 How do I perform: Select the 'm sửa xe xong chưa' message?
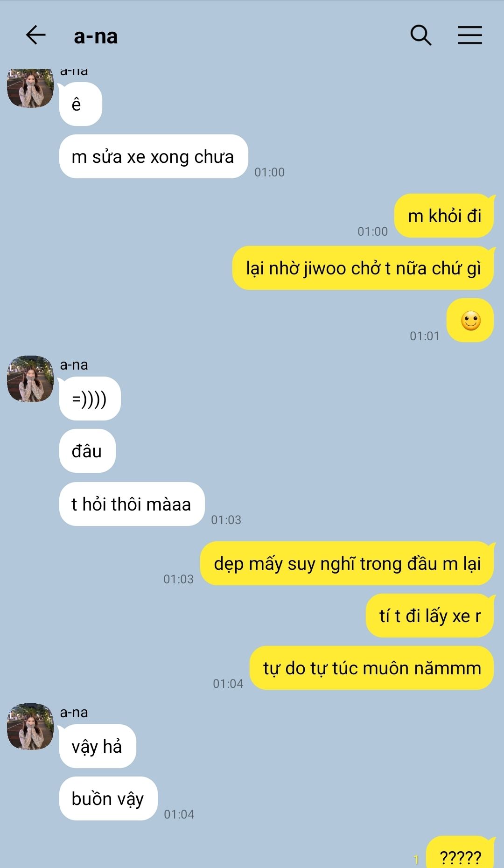(x=154, y=156)
